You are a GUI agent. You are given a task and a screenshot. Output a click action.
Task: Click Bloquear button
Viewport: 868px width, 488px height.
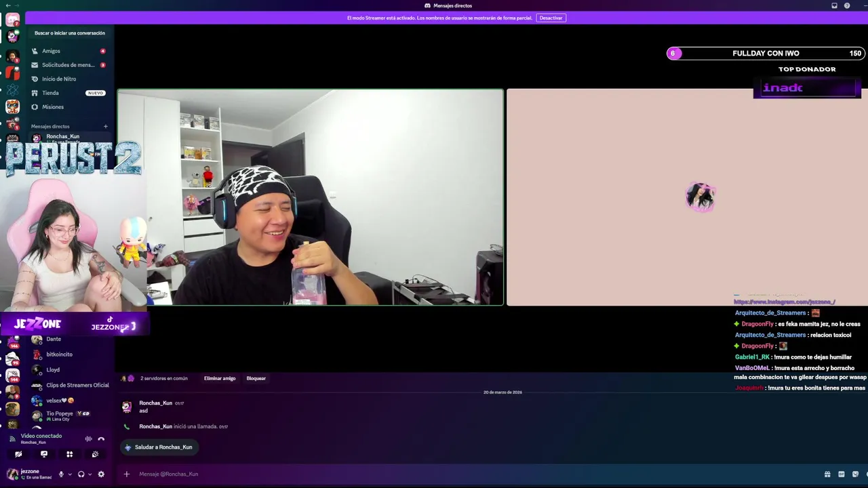point(256,378)
